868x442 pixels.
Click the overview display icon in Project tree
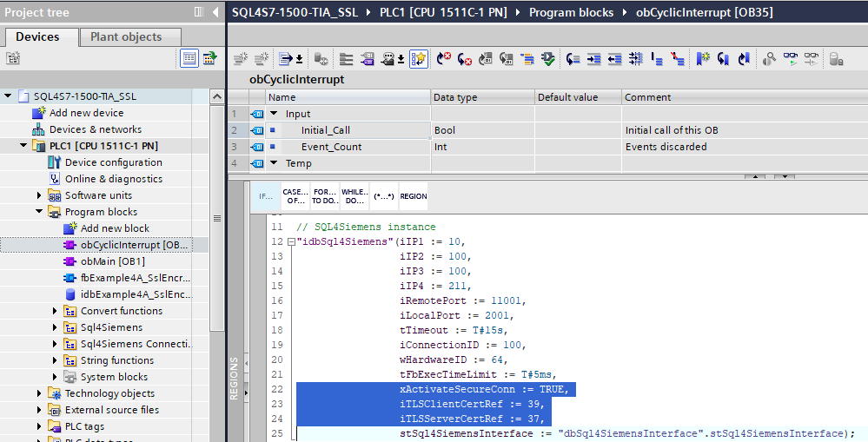click(x=209, y=58)
